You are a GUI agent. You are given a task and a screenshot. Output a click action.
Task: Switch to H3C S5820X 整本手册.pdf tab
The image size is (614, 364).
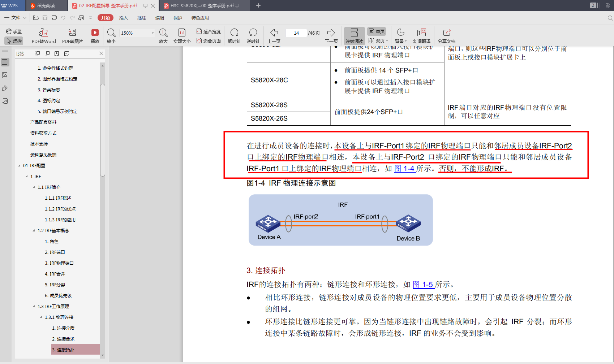coord(204,5)
